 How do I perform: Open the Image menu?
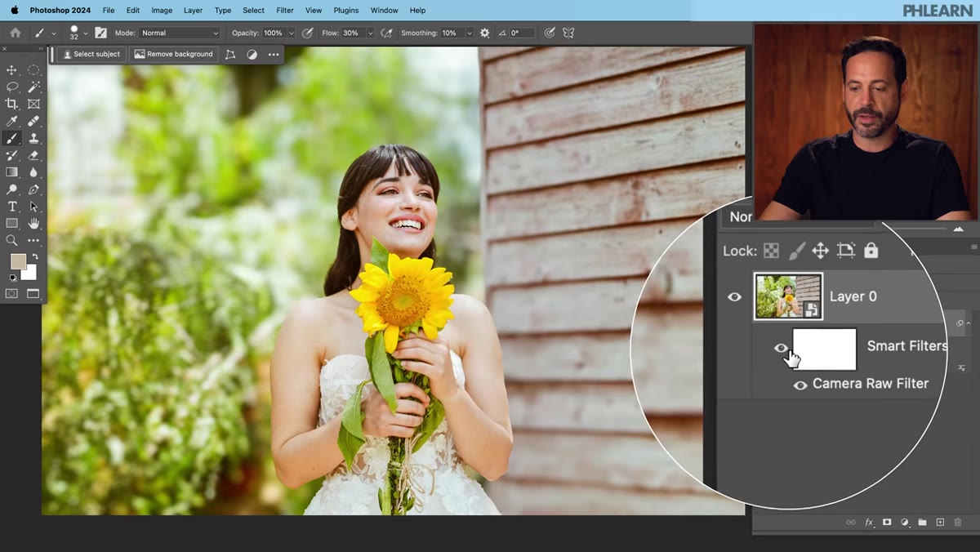click(162, 10)
